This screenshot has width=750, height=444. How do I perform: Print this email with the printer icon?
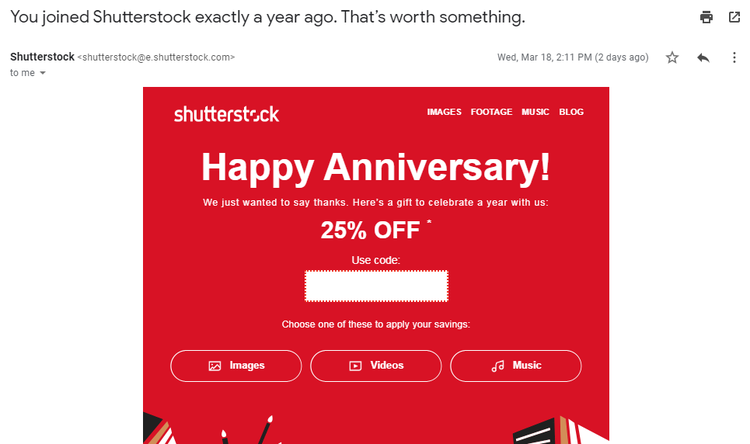(706, 17)
